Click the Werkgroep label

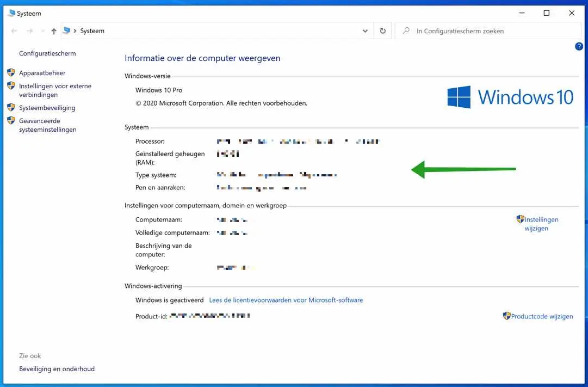(x=152, y=268)
